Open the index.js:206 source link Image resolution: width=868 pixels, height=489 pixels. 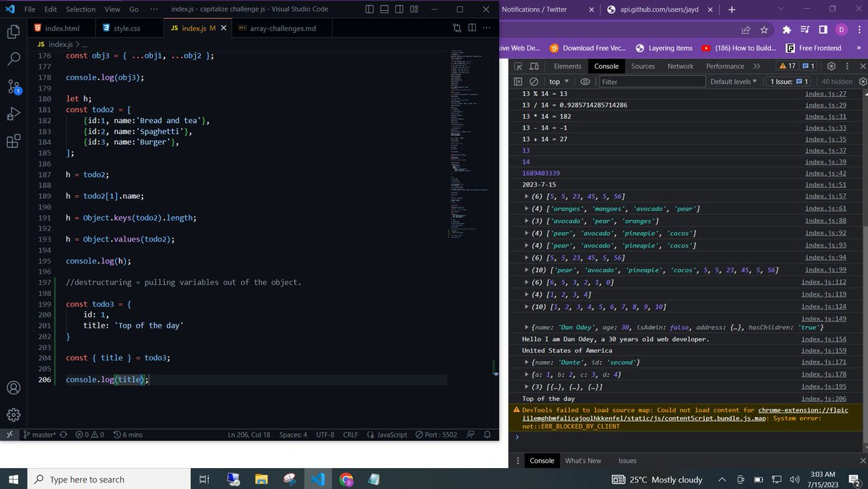tap(824, 399)
